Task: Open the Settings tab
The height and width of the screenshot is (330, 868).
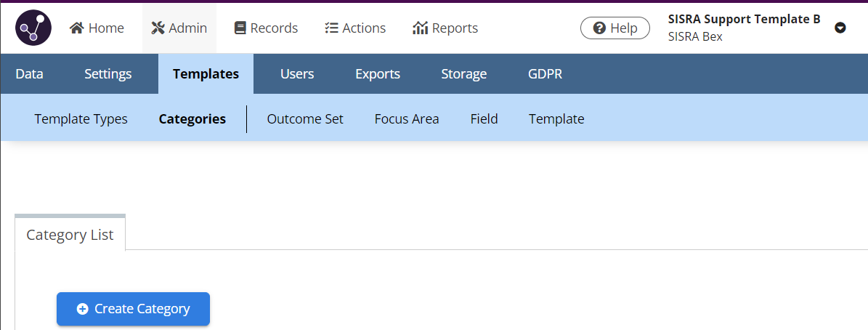Action: point(108,73)
